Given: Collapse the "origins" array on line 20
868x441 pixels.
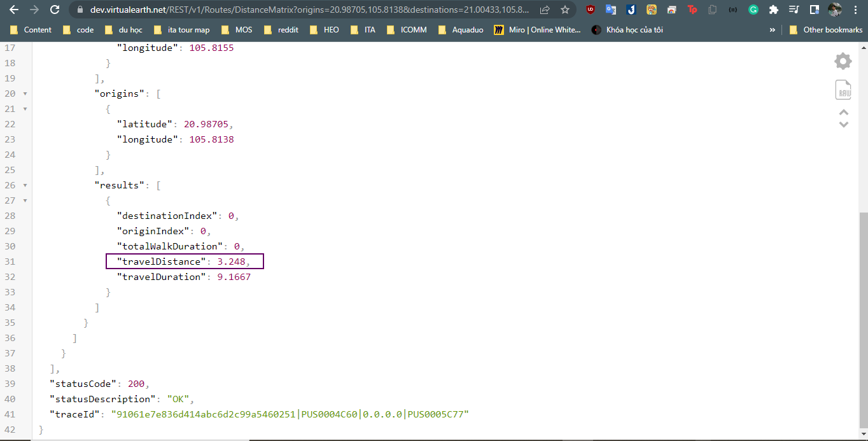Looking at the screenshot, I should 25,94.
